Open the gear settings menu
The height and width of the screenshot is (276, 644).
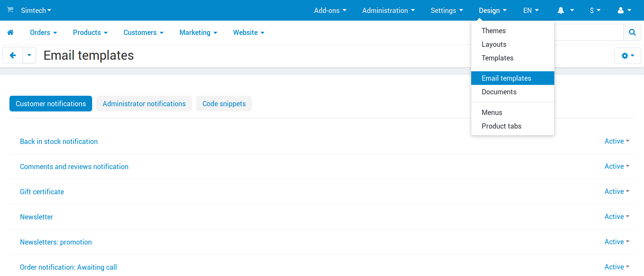coord(628,56)
